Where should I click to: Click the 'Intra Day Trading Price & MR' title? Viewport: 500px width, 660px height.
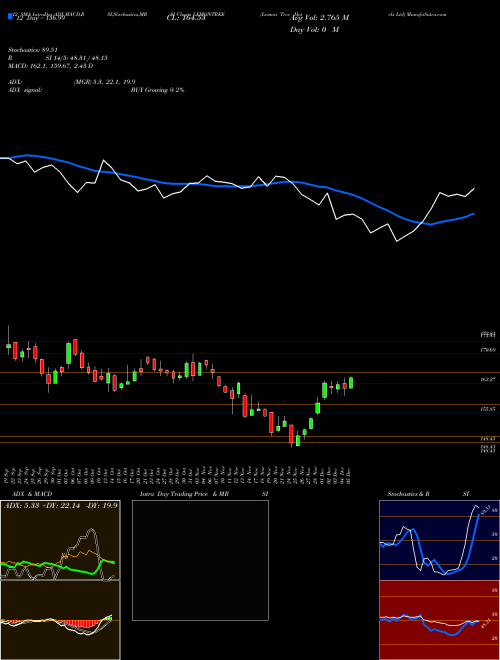click(184, 494)
